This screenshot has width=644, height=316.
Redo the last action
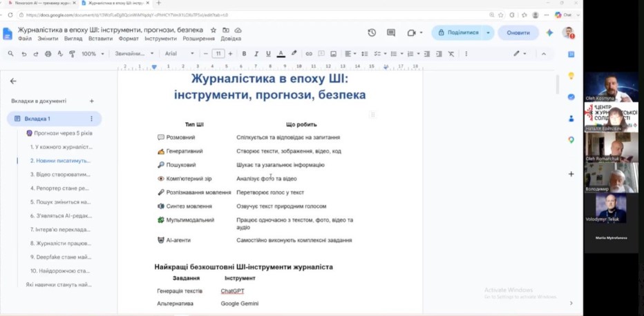pyautogui.click(x=36, y=54)
